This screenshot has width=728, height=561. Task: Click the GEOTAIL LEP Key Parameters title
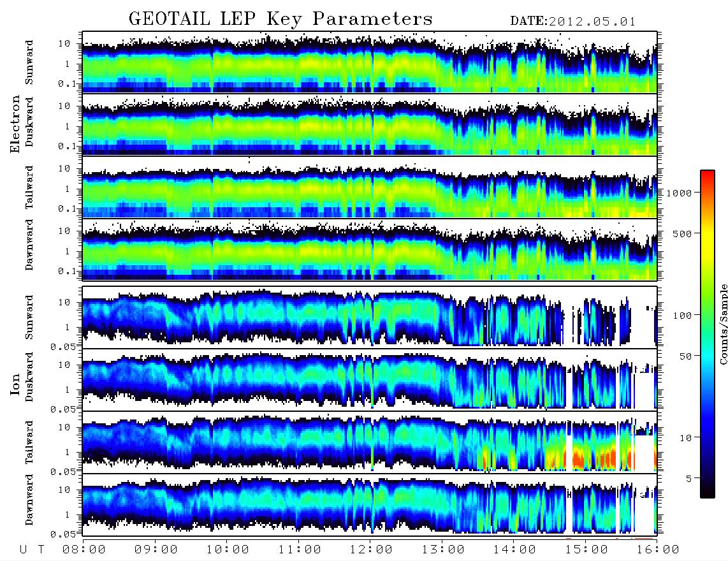(280, 19)
